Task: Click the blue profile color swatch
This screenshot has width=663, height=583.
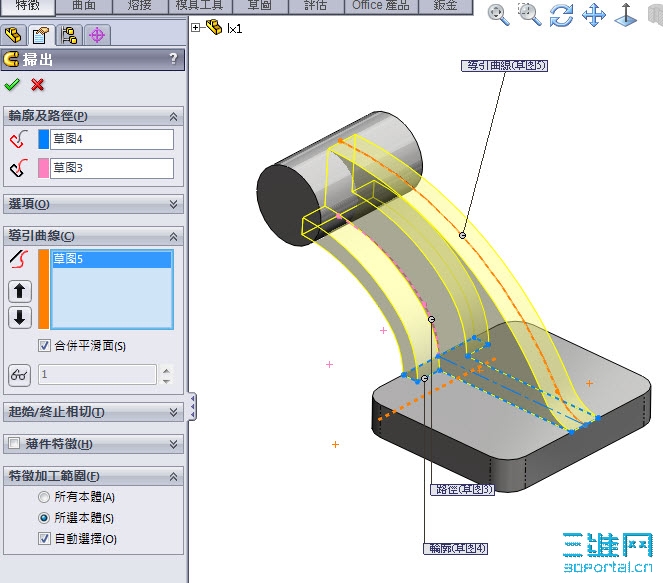Action: (44, 139)
